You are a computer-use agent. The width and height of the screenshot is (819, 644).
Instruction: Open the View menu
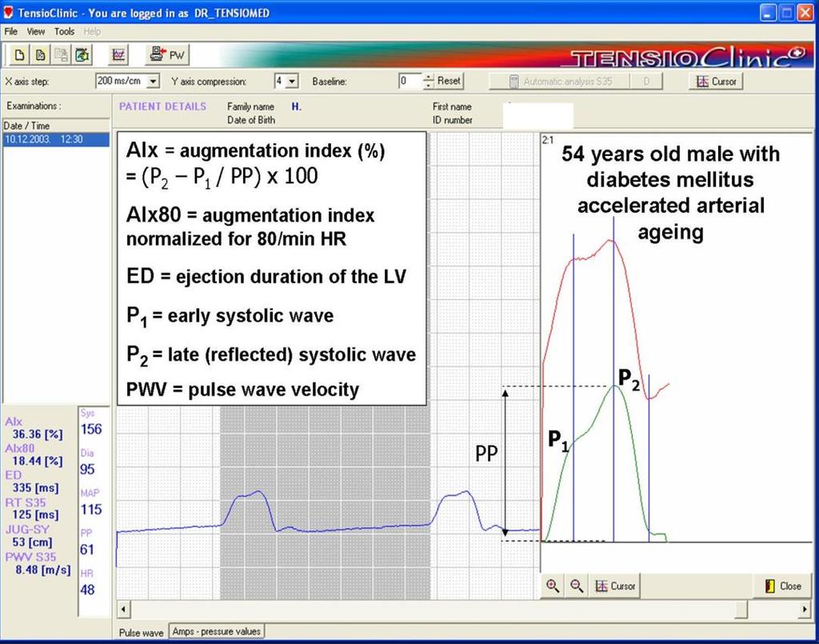[35, 31]
